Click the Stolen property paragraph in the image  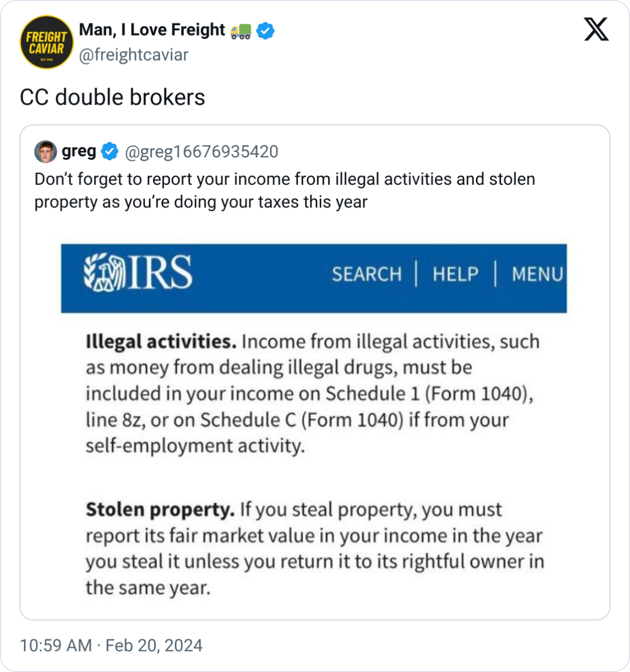[314, 548]
